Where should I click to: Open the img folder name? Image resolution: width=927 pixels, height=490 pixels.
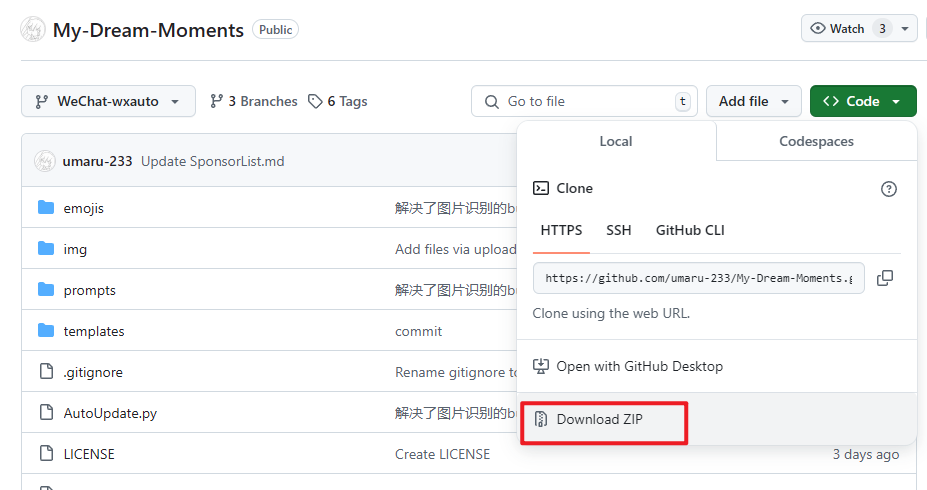(x=75, y=249)
